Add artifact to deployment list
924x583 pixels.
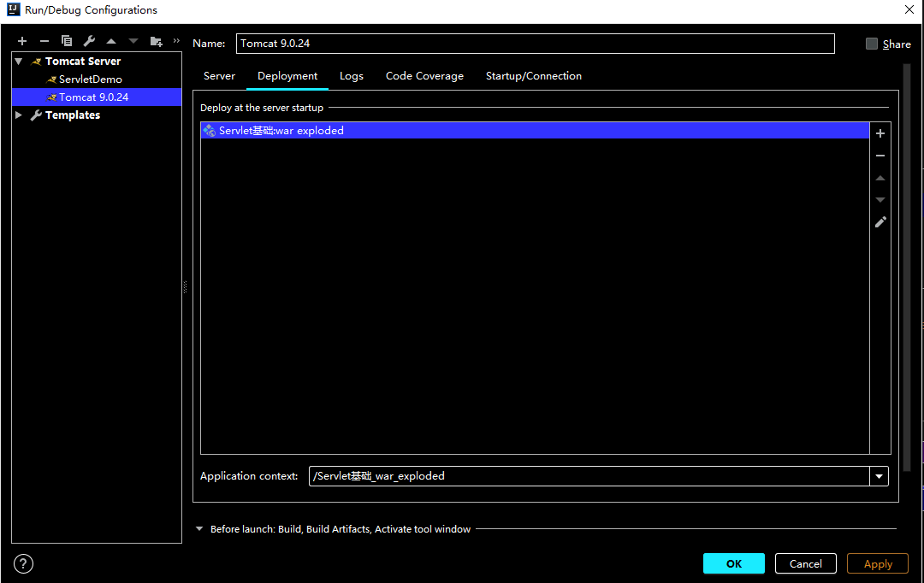[x=880, y=133]
